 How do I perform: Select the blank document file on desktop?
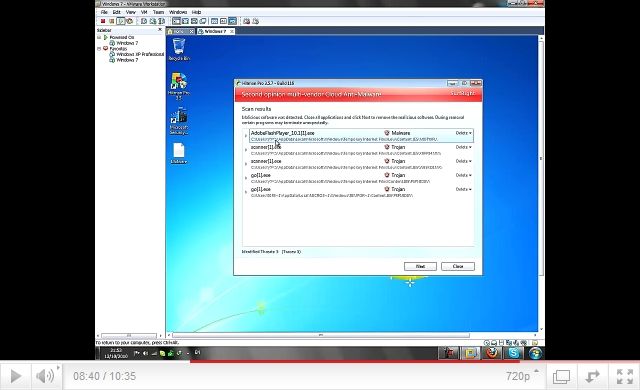tap(179, 153)
